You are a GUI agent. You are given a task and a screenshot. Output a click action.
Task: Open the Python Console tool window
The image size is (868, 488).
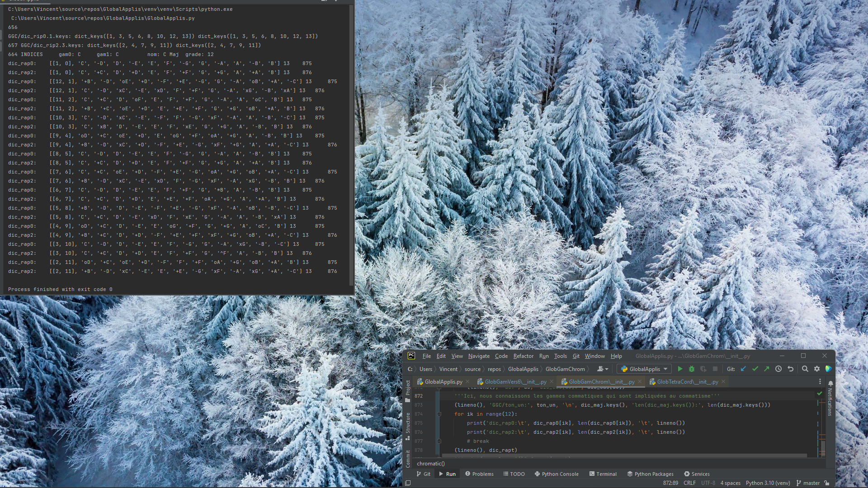coord(557,474)
